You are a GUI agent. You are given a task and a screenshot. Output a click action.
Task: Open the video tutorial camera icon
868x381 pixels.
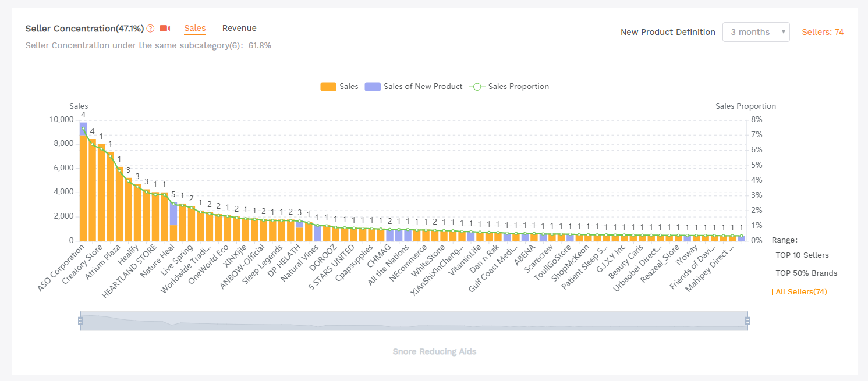[x=165, y=29]
